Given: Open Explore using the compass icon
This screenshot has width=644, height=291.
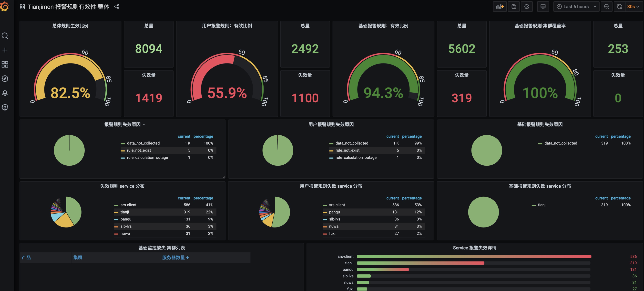Looking at the screenshot, I should click(5, 78).
